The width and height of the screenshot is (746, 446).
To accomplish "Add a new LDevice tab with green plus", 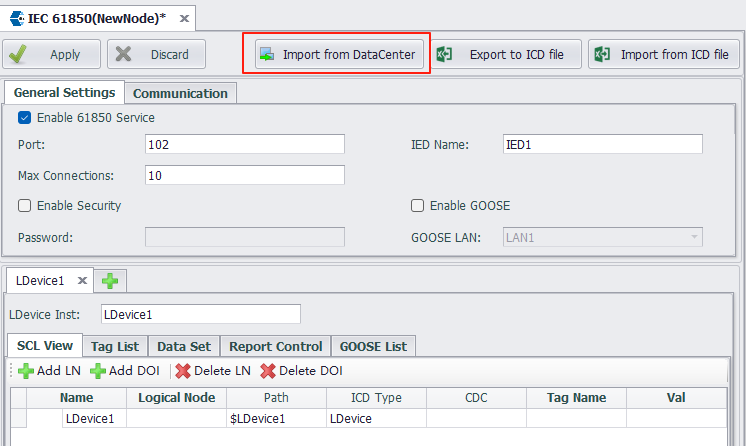I will pos(110,281).
